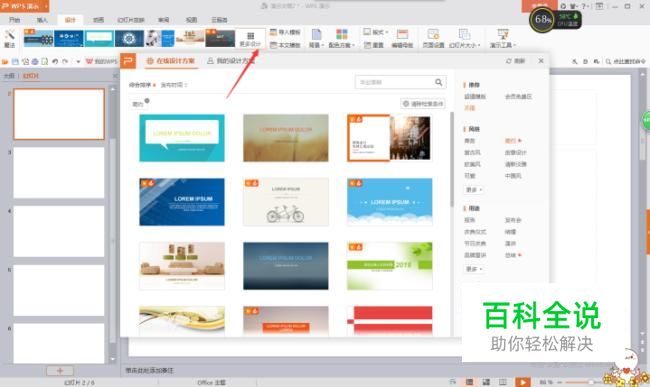Screen dimensions: 650x387
Task: Open the 幻灯片放映 ribbon tab
Action: (x=131, y=20)
